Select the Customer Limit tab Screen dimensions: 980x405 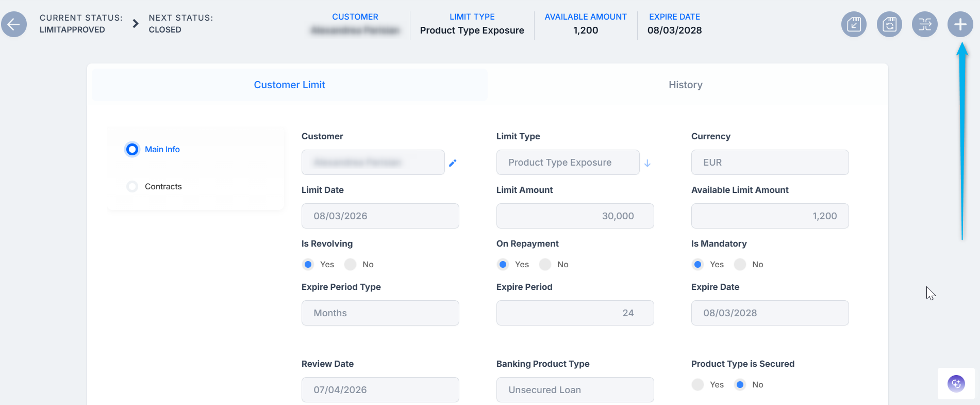(290, 85)
